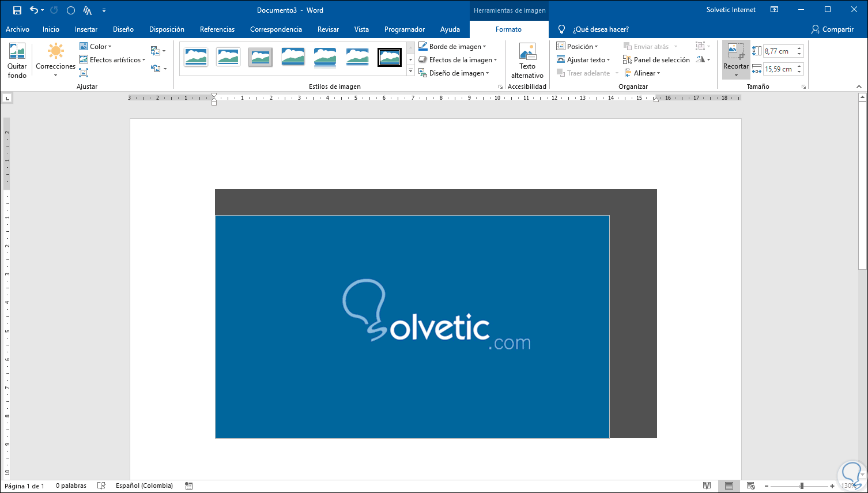Save the document with the floppy disk icon
The height and width of the screenshot is (493, 868).
17,10
